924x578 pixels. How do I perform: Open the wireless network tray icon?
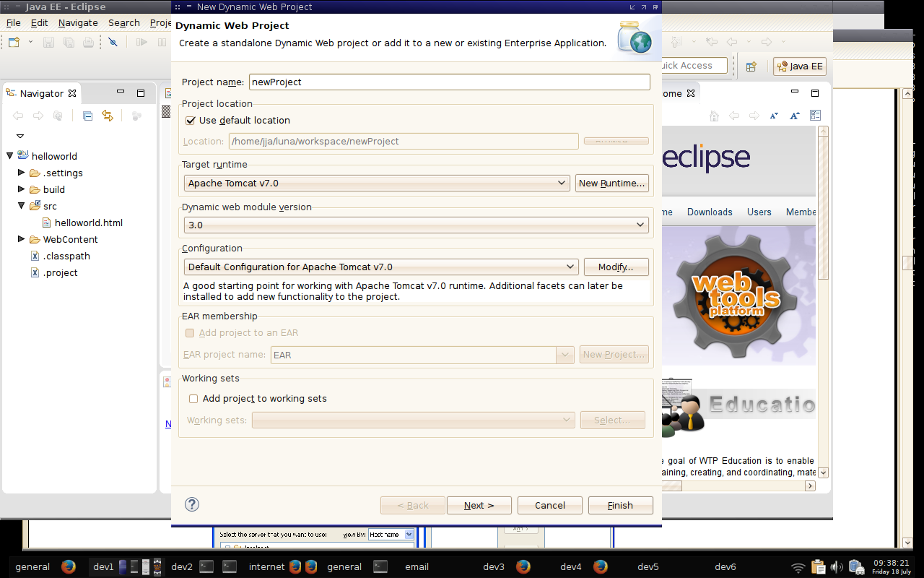click(x=798, y=567)
